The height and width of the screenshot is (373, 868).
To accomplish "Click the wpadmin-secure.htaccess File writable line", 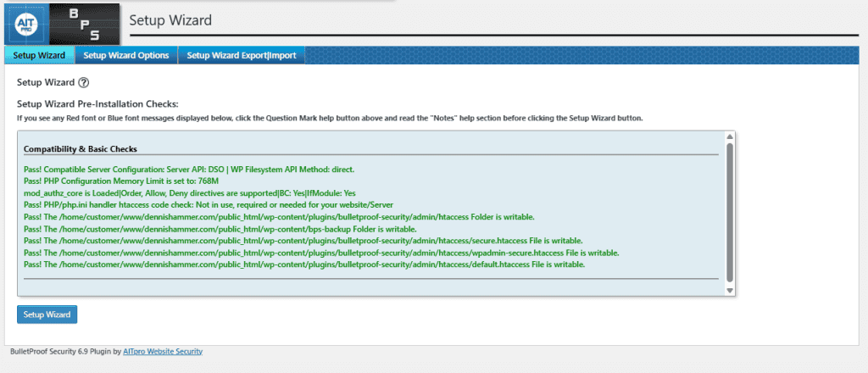I will [321, 253].
